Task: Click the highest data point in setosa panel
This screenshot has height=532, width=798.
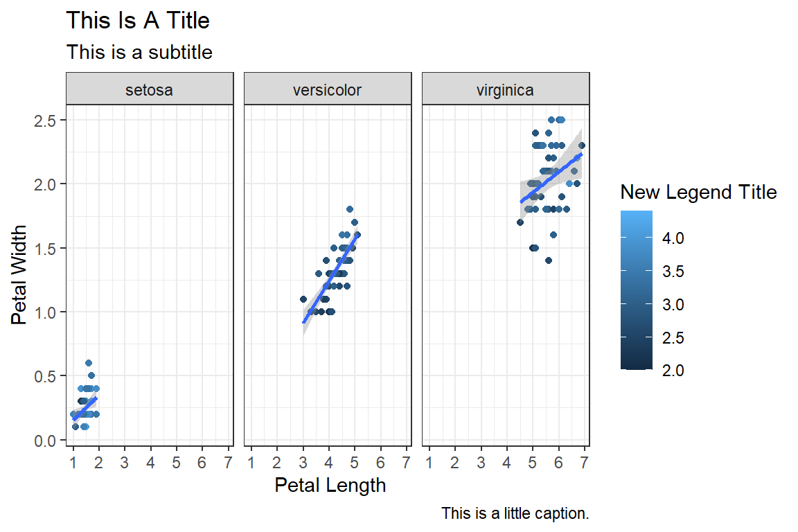Action: pyautogui.click(x=89, y=363)
